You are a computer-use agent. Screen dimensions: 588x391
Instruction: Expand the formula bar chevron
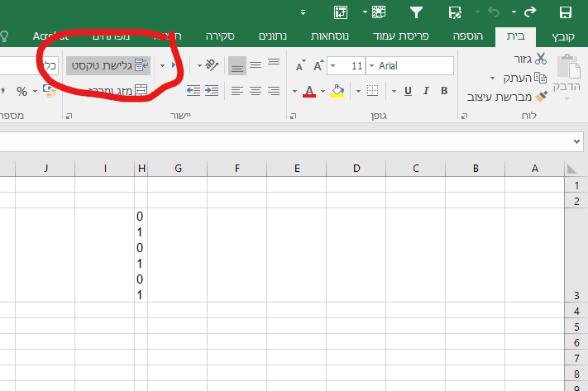coord(576,141)
